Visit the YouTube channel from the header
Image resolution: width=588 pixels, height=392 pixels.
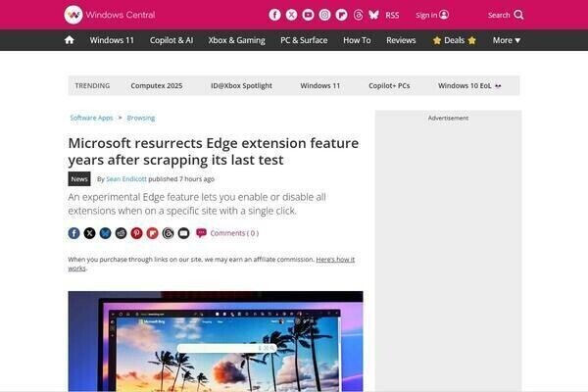click(309, 15)
